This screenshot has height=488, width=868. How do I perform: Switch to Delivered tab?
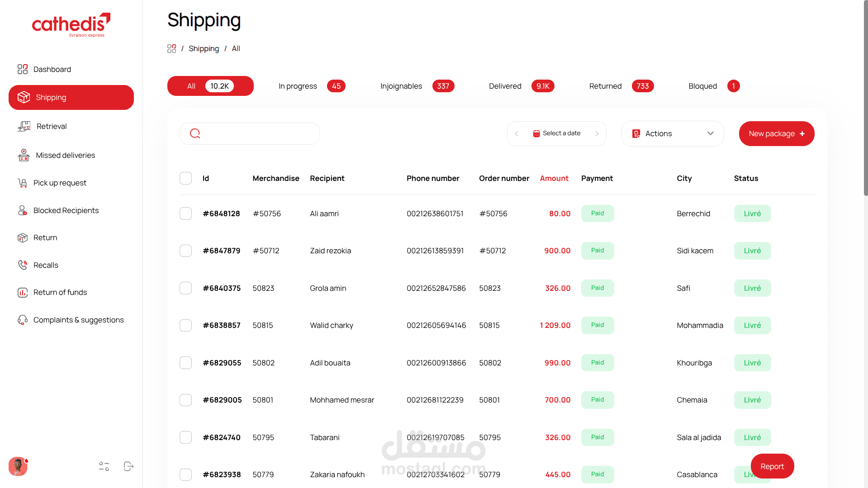522,86
